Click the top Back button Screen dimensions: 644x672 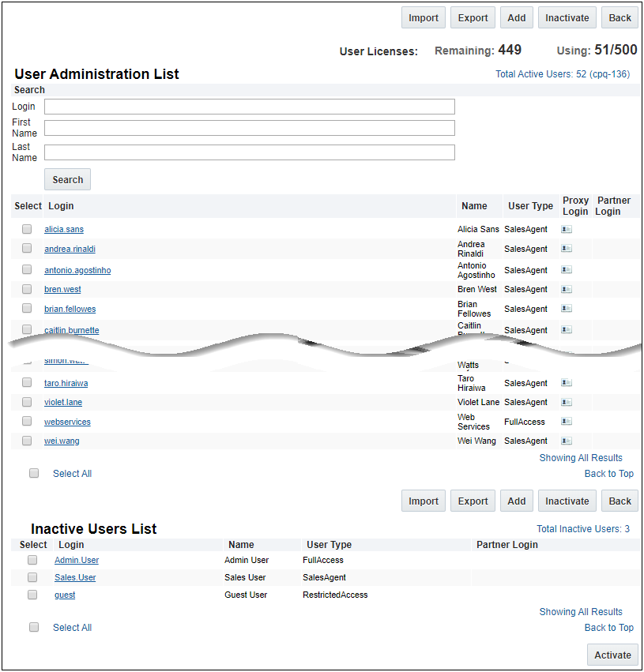pyautogui.click(x=620, y=17)
